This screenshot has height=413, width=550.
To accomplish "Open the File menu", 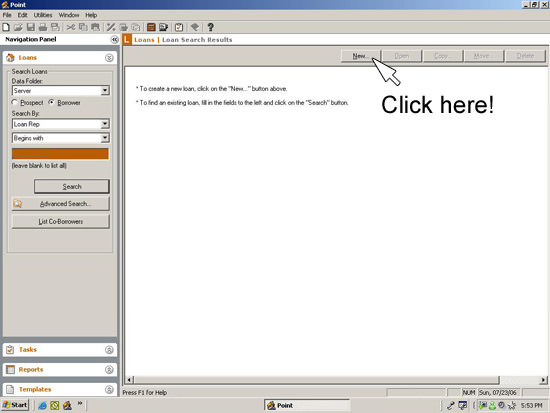I will pos(7,15).
